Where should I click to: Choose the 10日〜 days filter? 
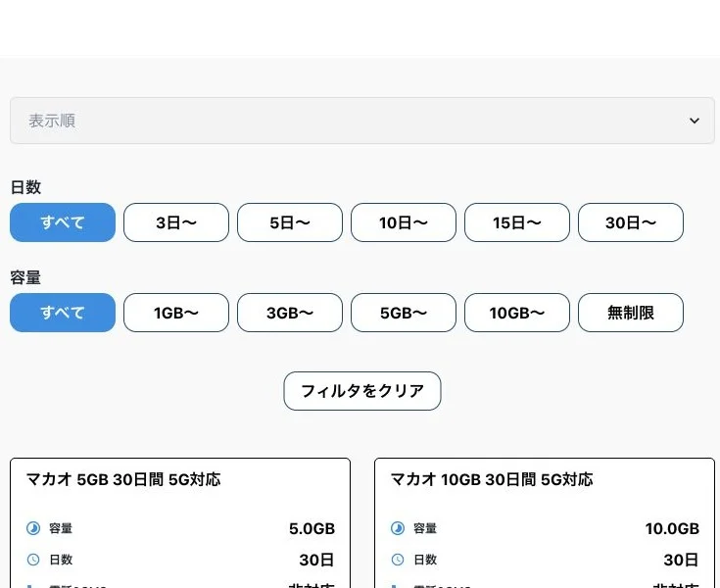404,222
